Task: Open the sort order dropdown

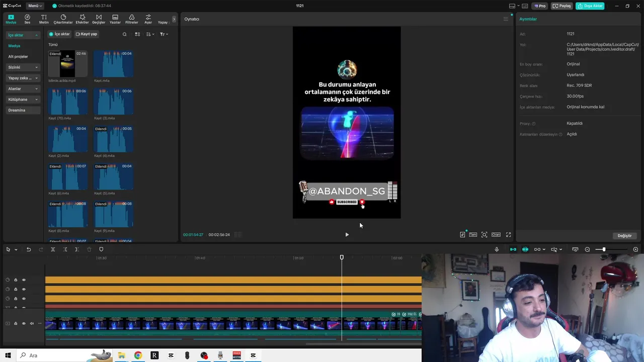Action: pyautogui.click(x=150, y=34)
